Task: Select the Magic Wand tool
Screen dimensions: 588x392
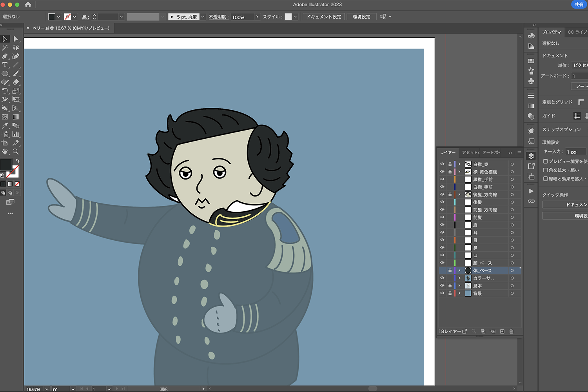Action: pyautogui.click(x=5, y=47)
